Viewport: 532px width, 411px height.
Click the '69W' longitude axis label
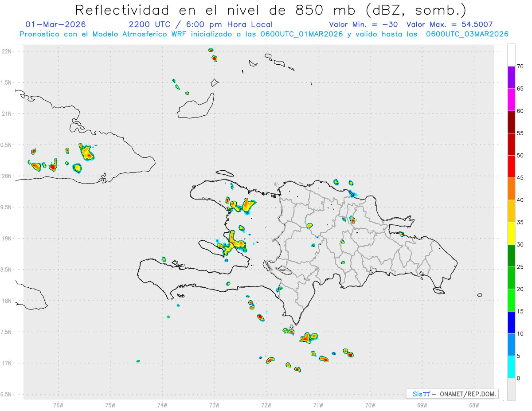pyautogui.click(x=422, y=405)
